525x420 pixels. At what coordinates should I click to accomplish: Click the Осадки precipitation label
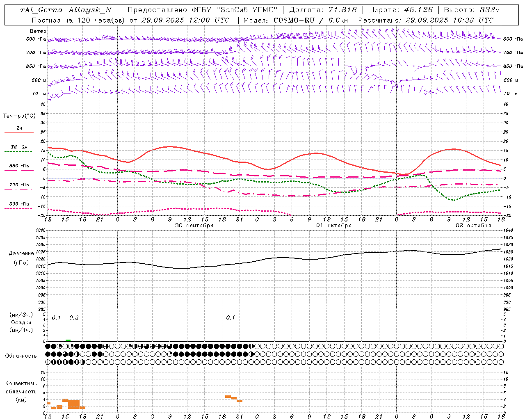tap(21, 323)
